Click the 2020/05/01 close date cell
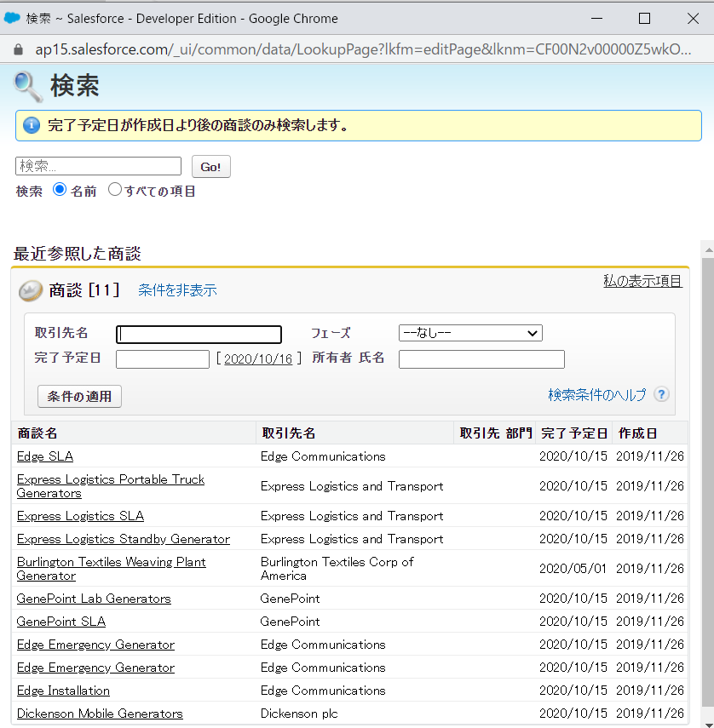 pyautogui.click(x=573, y=569)
